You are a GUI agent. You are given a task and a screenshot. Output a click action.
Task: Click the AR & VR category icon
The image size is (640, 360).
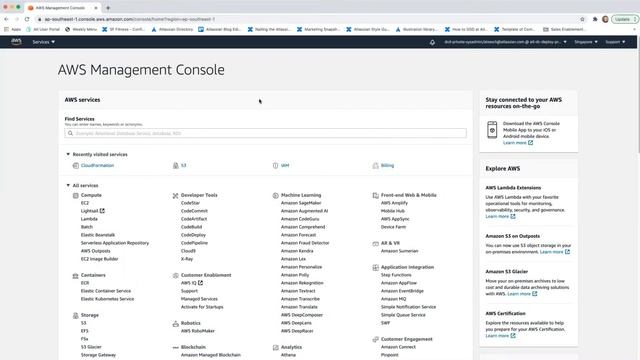click(376, 244)
